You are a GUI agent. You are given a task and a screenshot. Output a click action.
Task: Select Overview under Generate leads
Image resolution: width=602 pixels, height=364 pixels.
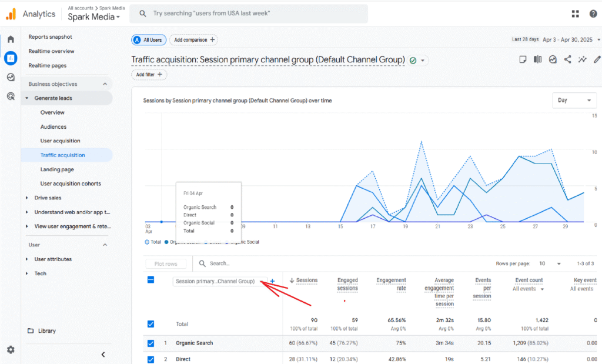pyautogui.click(x=52, y=112)
